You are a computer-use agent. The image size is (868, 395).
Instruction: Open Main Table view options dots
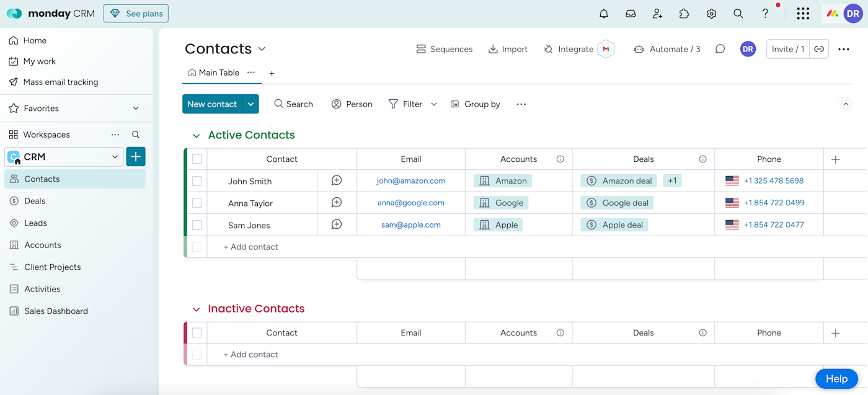(251, 73)
